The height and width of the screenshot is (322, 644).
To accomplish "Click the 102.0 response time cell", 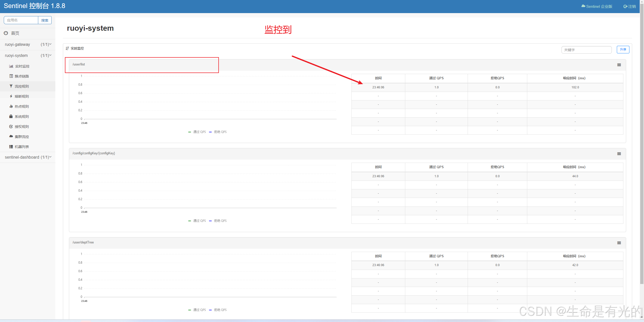I will pos(575,87).
